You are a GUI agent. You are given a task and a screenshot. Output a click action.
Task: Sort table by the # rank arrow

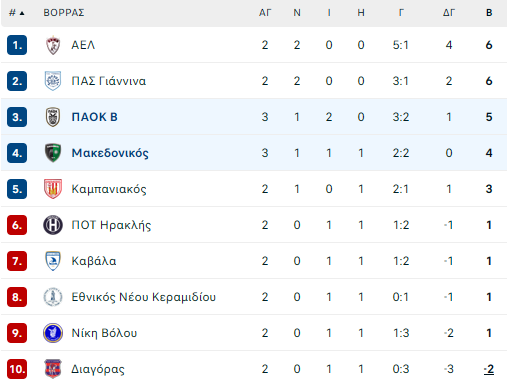16,13
